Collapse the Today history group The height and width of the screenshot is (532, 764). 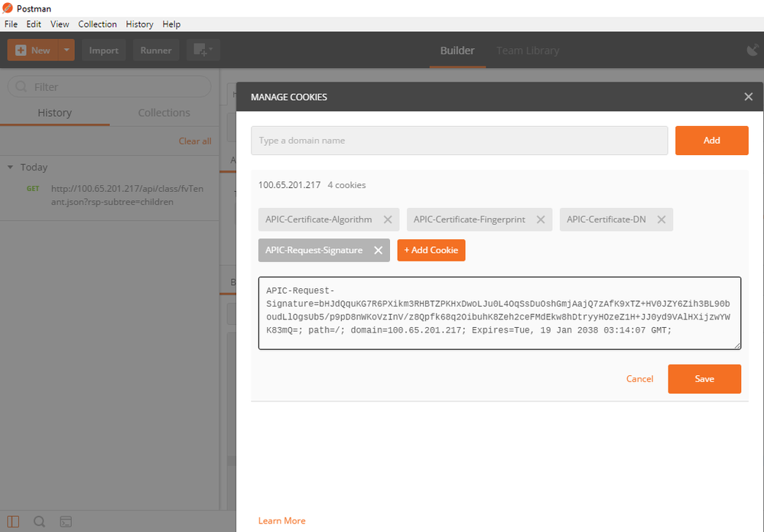11,167
